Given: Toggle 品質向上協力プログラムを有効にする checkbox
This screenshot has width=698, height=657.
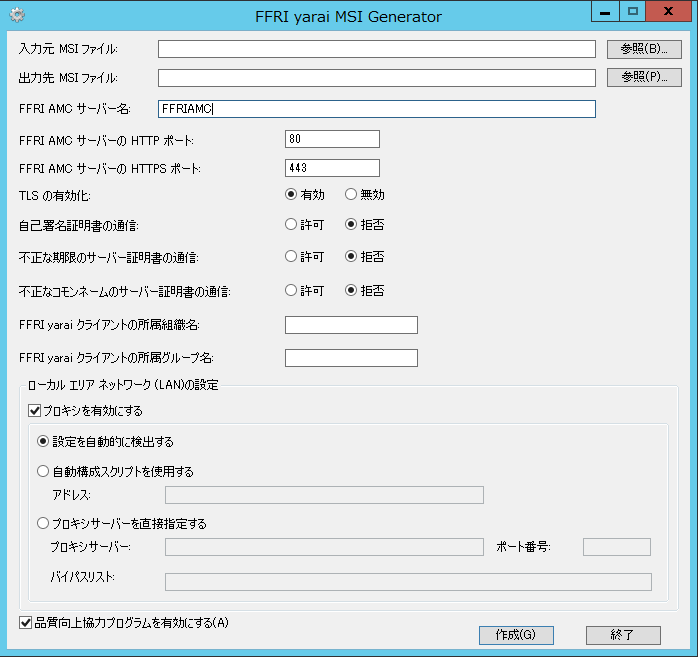Looking at the screenshot, I should [25, 623].
